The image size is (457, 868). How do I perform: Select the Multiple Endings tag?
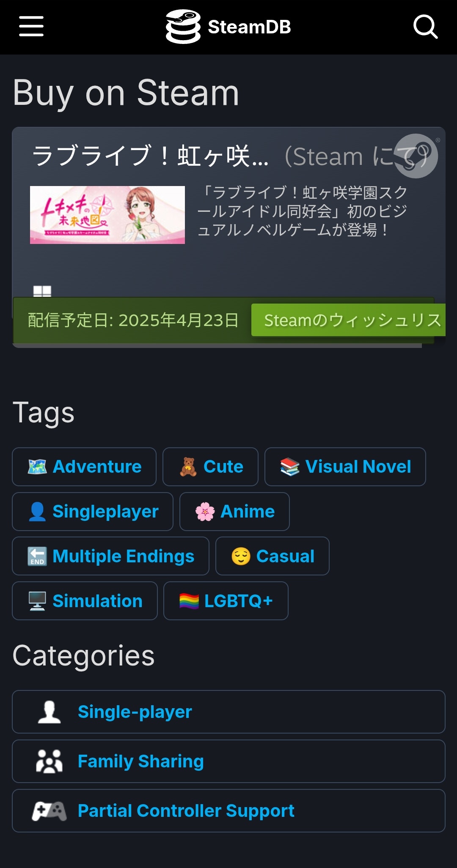[110, 556]
